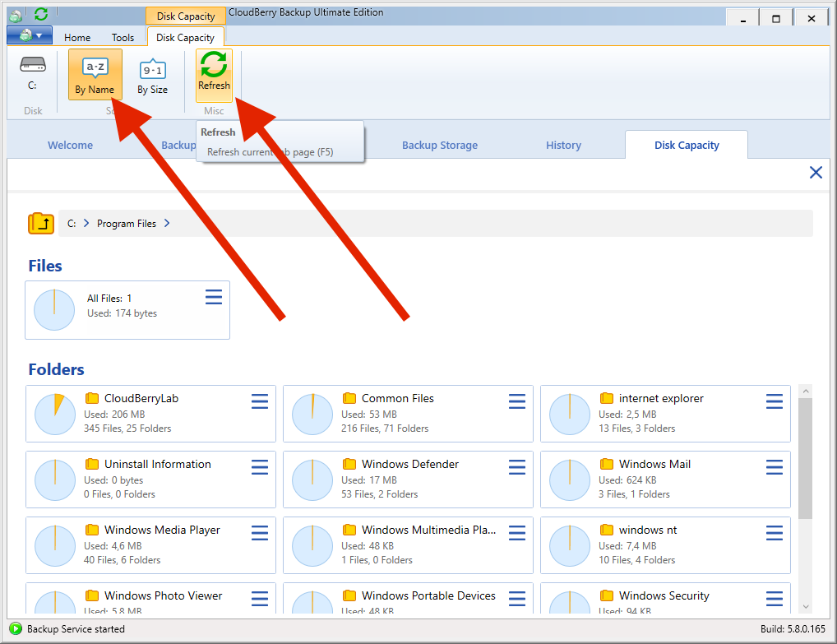
Task: Close the Disk Capacity page with blue X
Action: (816, 173)
